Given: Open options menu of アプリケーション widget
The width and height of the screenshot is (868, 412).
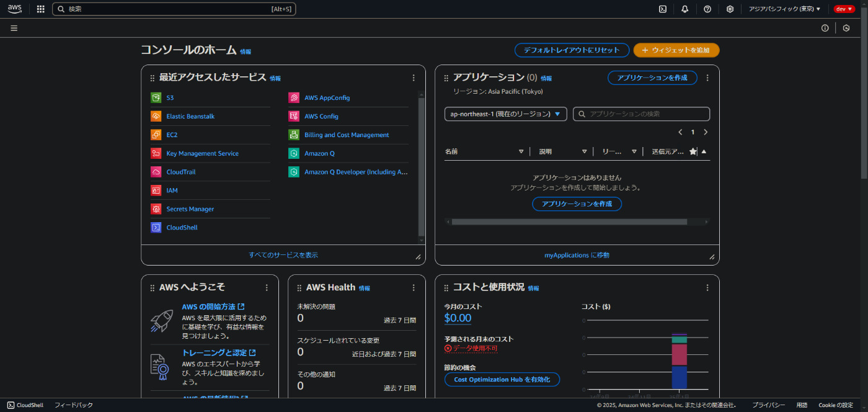Looking at the screenshot, I should tap(707, 78).
